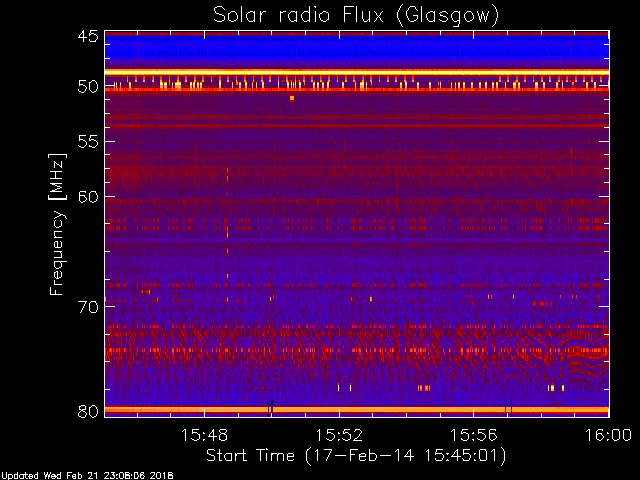
Task: Click the 'Start Time (17-Feb-14 15:45:01)' label
Action: [x=356, y=456]
